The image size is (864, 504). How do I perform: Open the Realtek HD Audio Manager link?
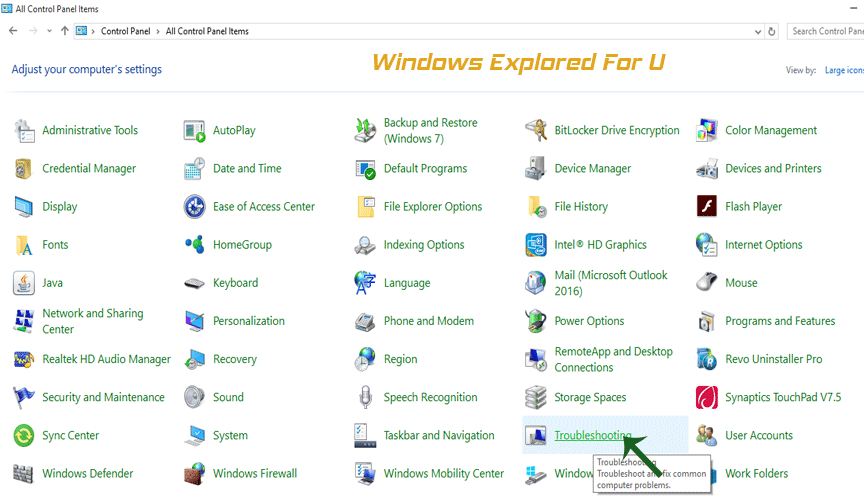pyautogui.click(x=106, y=359)
